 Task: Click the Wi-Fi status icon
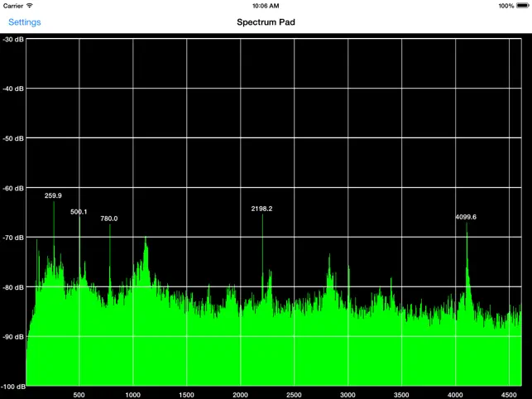point(30,6)
